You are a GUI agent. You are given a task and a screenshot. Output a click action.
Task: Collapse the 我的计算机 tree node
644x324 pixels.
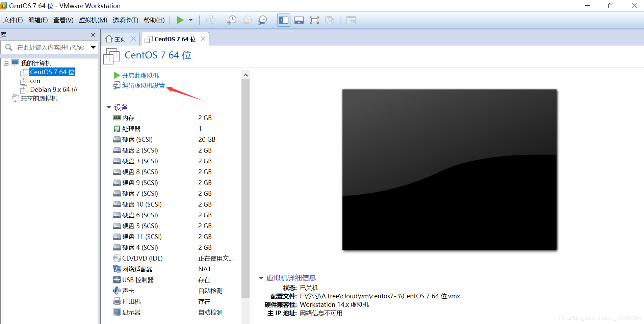(x=6, y=63)
